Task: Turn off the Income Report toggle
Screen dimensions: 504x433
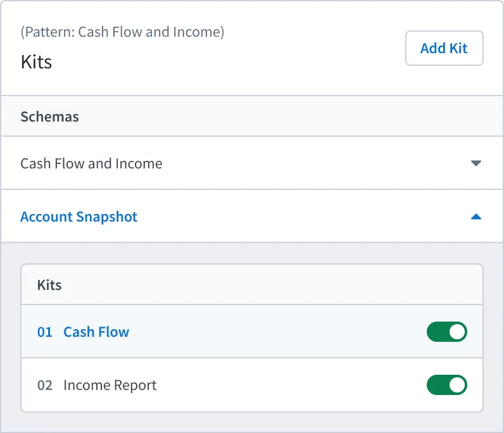Action: click(447, 385)
